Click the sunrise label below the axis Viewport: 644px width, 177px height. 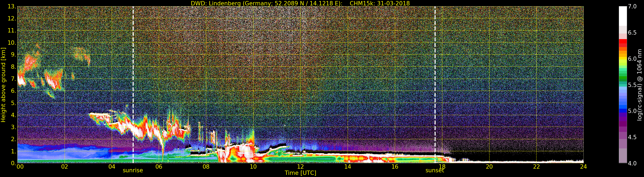point(133,171)
